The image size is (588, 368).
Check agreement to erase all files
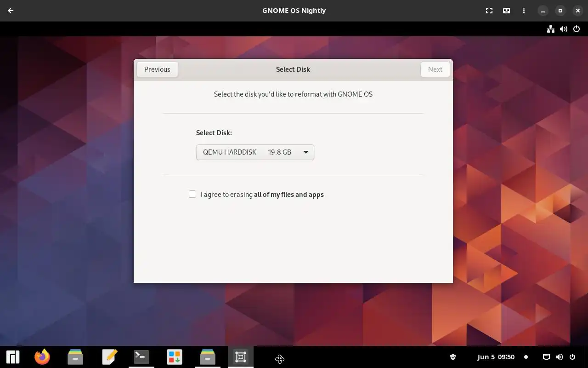click(192, 194)
